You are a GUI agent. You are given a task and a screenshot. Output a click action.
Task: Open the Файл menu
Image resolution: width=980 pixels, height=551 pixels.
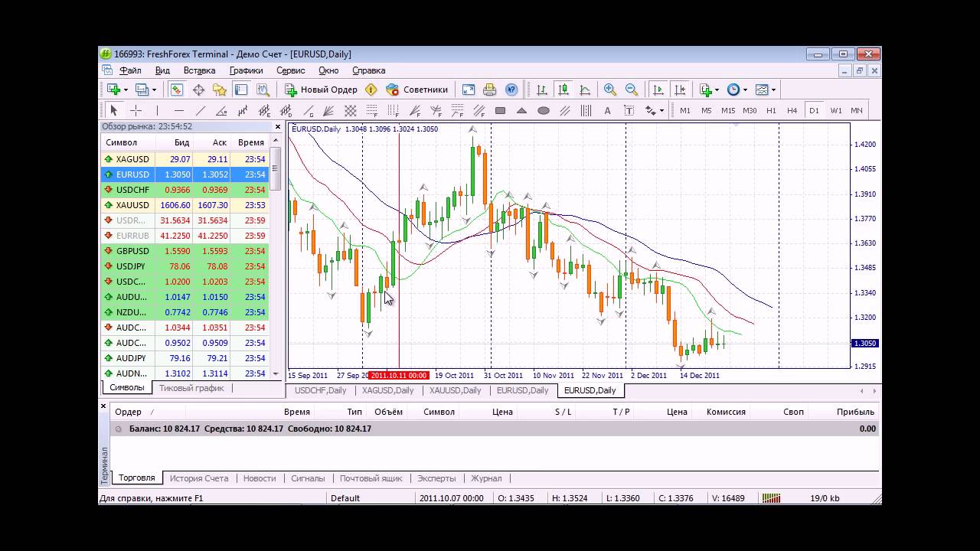click(130, 70)
